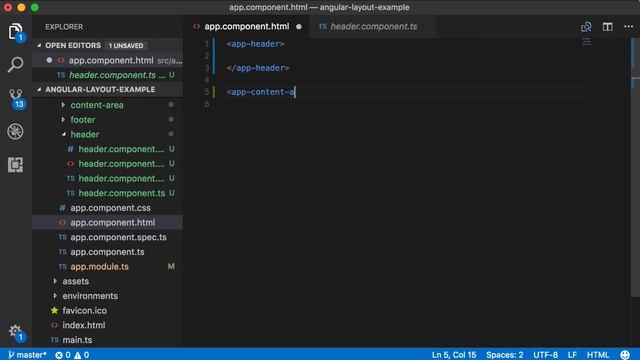The height and width of the screenshot is (360, 640).
Task: Open Source Control view with 13 changes
Action: pos(15,98)
